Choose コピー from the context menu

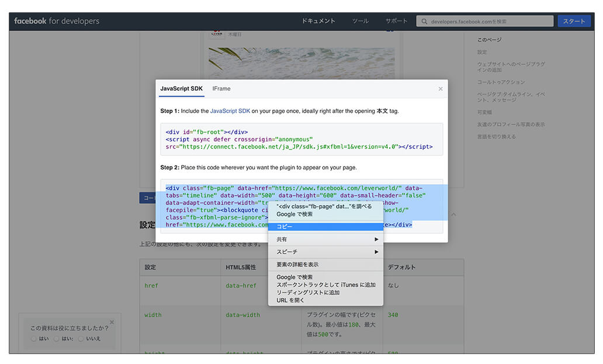click(325, 227)
